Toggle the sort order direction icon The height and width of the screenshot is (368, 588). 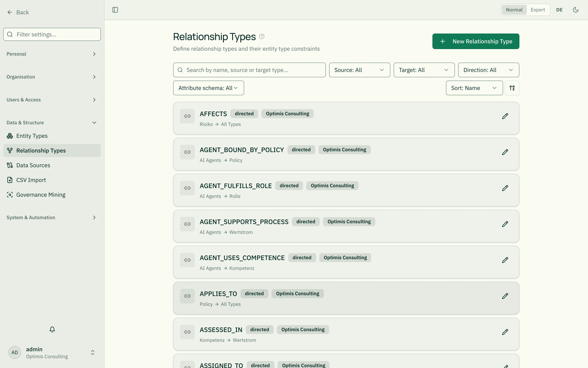tap(512, 88)
